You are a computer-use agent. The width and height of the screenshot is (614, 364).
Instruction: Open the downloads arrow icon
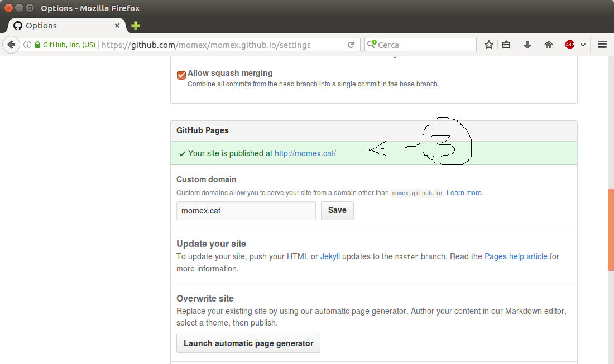point(527,45)
